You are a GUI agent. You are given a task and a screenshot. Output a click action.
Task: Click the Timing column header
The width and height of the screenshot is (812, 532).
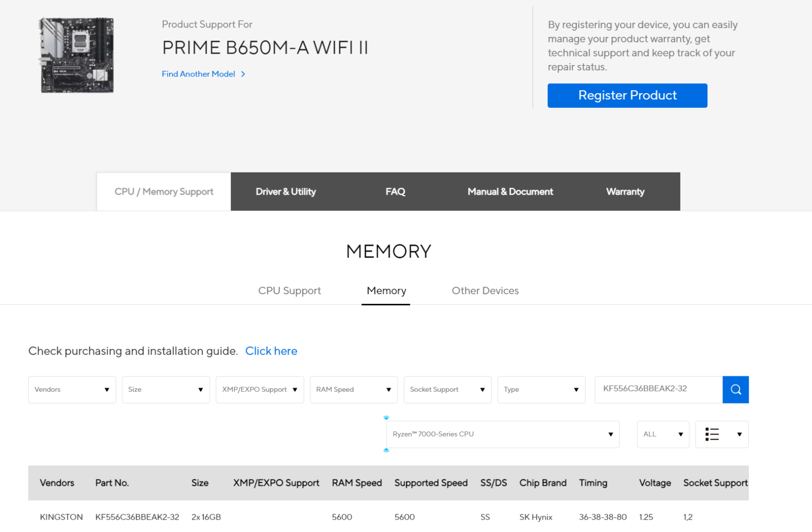click(x=593, y=483)
